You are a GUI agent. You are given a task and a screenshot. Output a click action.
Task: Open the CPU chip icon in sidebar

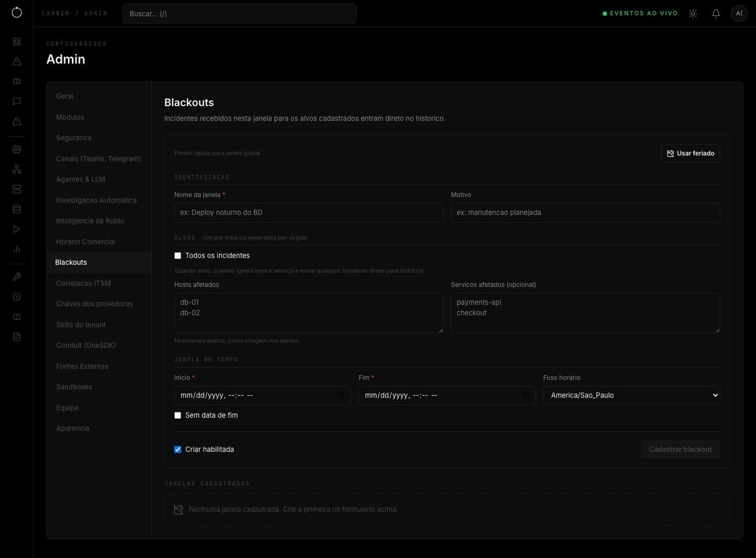pyautogui.click(x=17, y=149)
